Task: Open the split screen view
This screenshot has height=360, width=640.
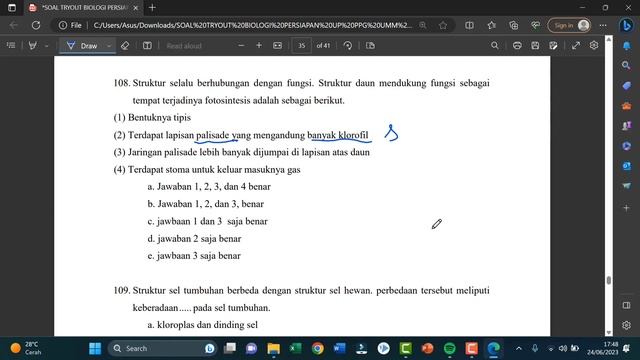Action: [x=469, y=25]
